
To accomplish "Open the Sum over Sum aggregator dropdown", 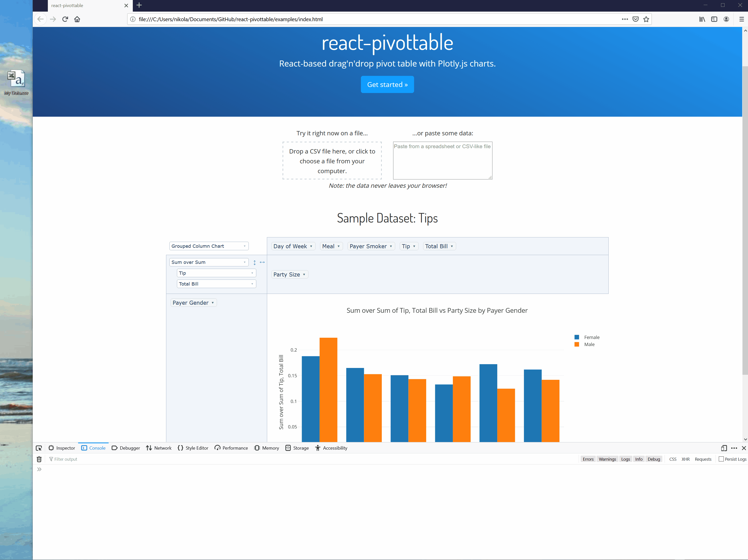I will tap(209, 262).
